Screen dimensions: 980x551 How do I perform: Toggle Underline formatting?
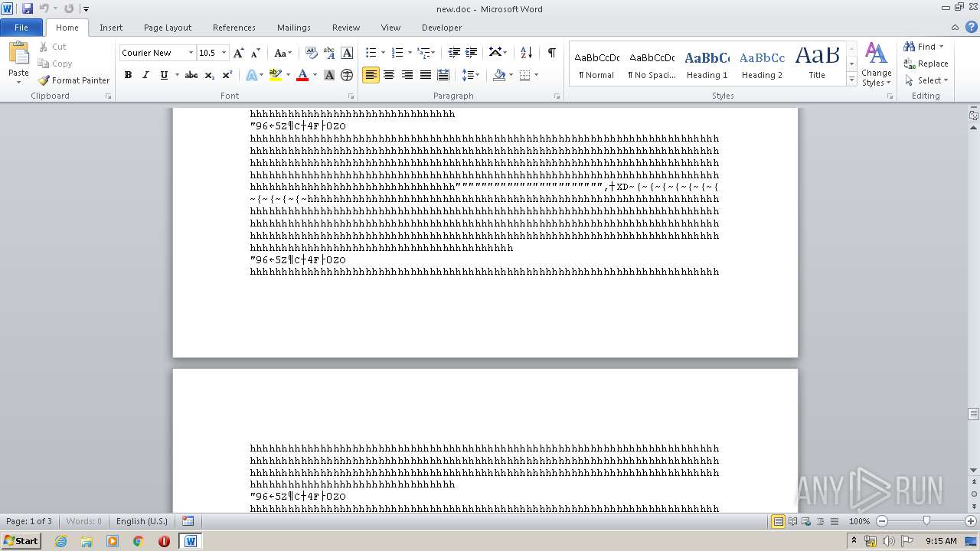point(164,75)
